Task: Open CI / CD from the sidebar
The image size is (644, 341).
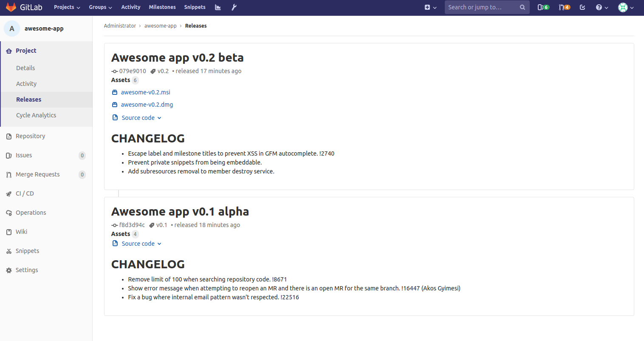Action: [24, 193]
